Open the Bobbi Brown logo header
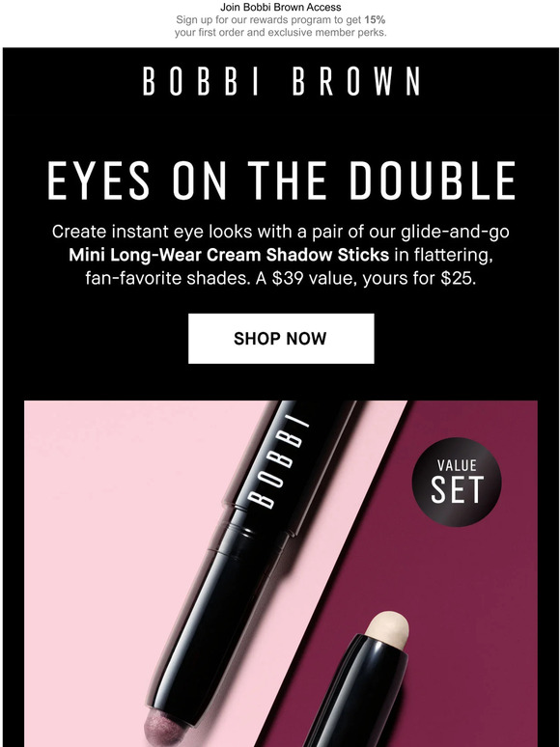560x747 pixels. pyautogui.click(x=281, y=81)
